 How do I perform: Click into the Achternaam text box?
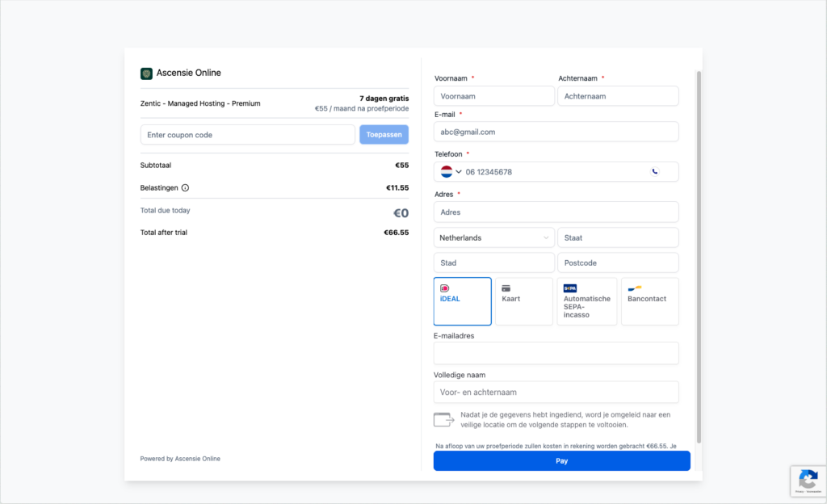[618, 96]
